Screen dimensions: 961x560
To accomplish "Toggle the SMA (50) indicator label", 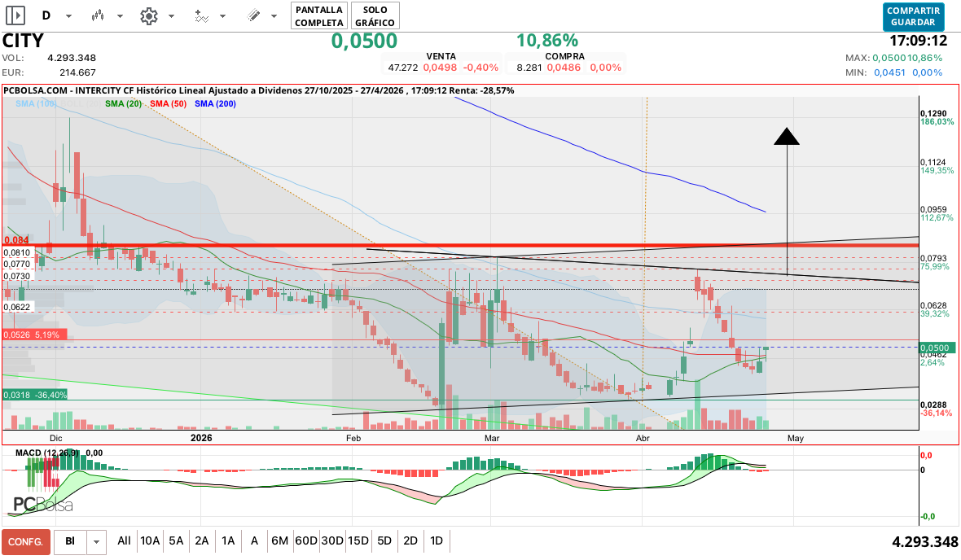I will (x=169, y=104).
